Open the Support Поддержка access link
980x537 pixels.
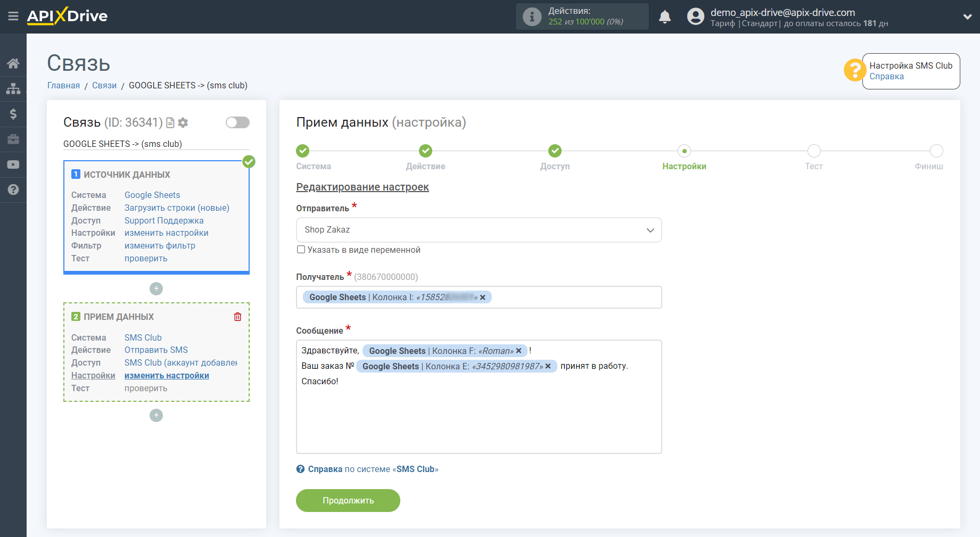point(164,221)
